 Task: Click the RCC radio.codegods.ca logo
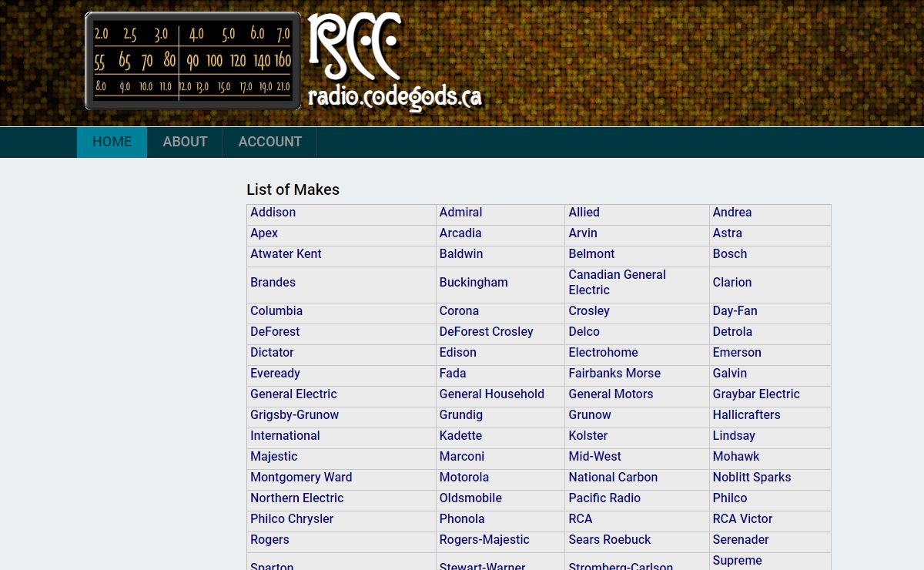pyautogui.click(x=395, y=60)
